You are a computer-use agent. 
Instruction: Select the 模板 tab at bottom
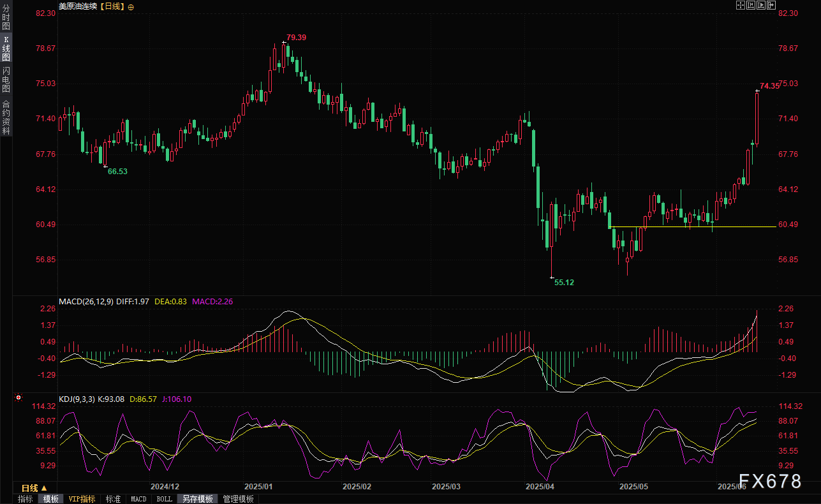(50, 499)
